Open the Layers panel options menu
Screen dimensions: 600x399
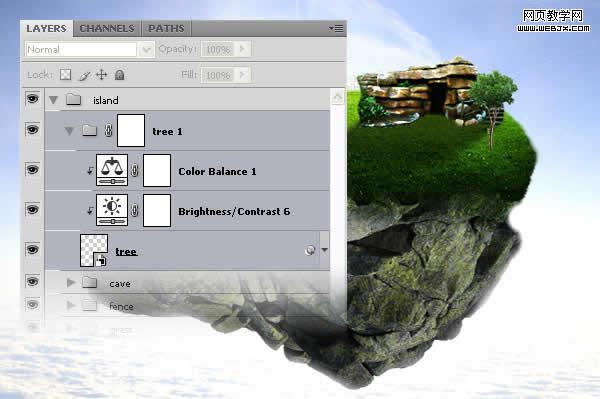336,28
